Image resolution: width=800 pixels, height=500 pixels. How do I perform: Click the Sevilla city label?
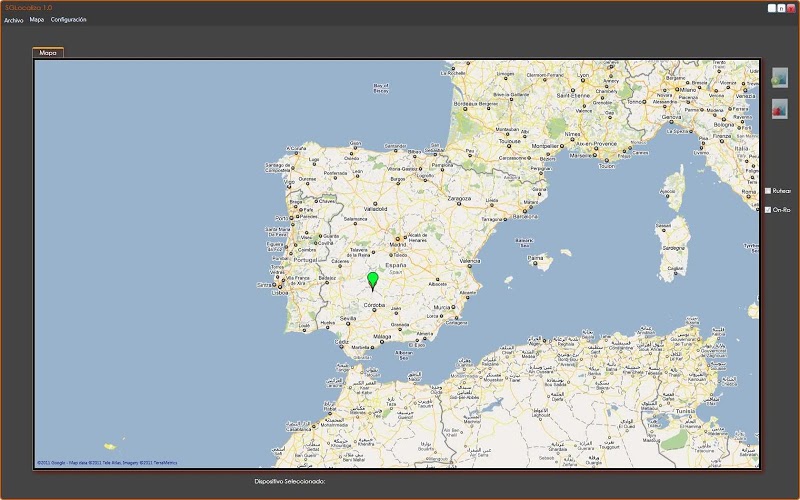347,318
